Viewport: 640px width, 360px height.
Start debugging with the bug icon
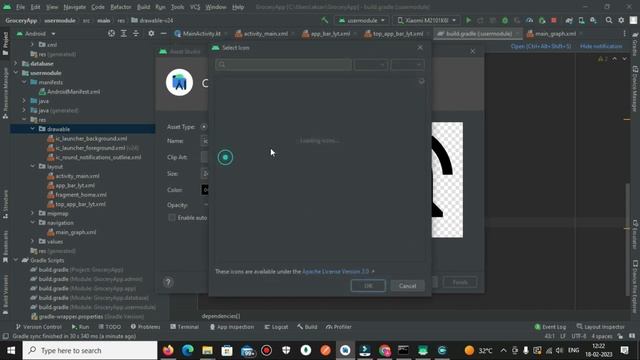tap(505, 20)
